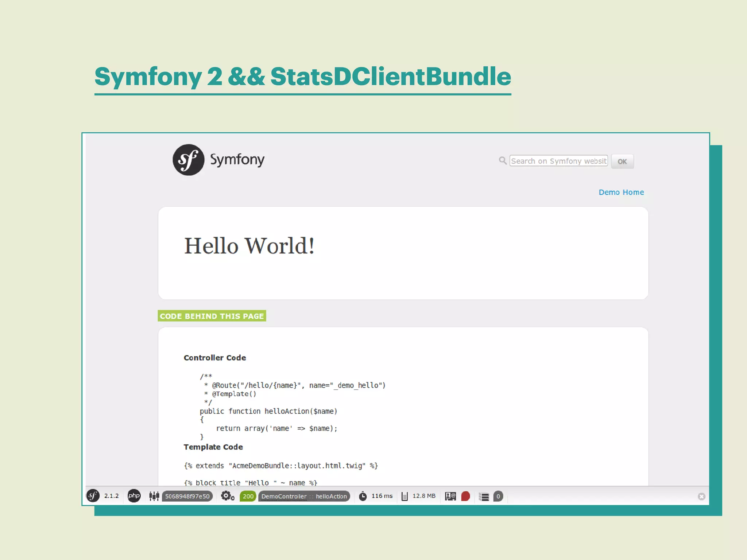Click the Symfony logo in the page header
This screenshot has height=560, width=747.
click(218, 160)
